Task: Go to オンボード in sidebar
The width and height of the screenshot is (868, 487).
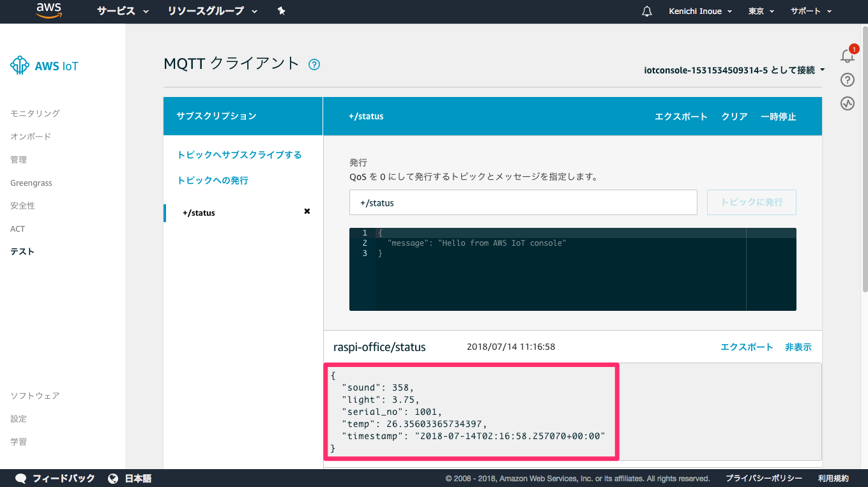Action: point(31,137)
